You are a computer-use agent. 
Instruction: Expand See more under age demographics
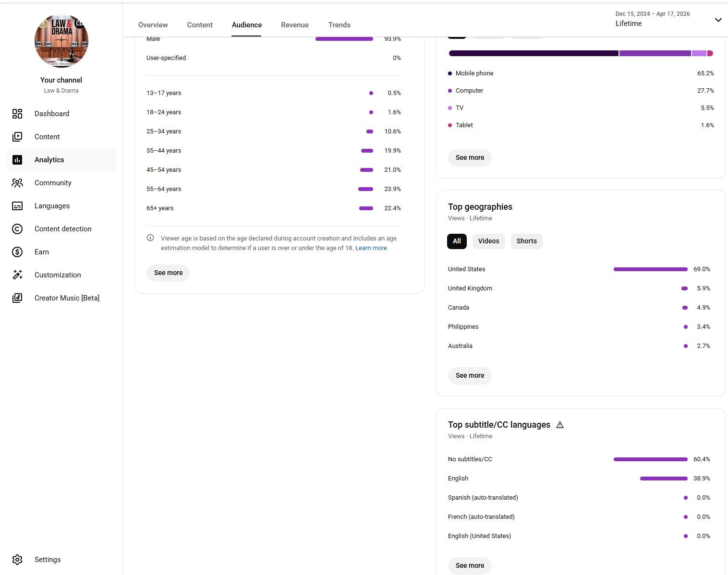tap(168, 273)
